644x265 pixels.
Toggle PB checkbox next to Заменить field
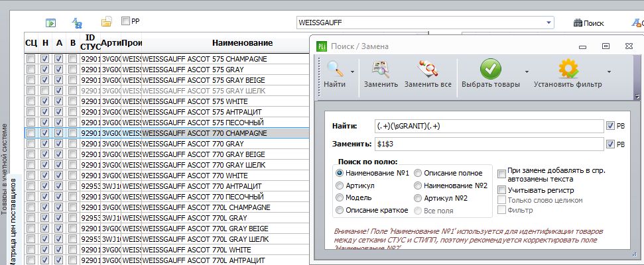(x=610, y=144)
